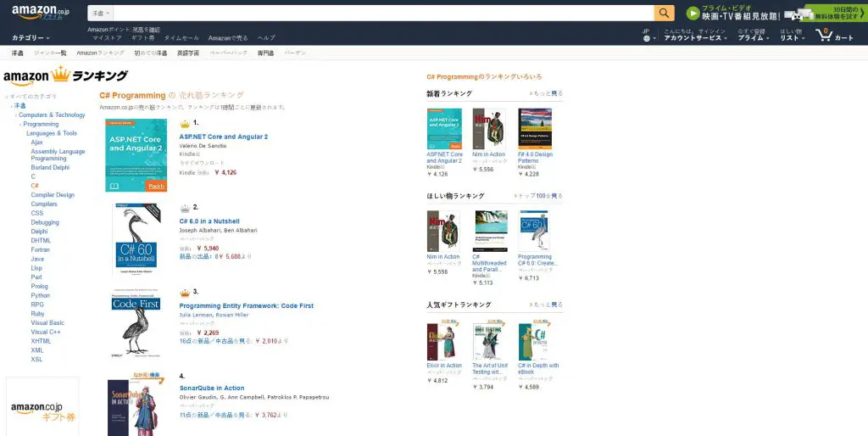Open rank 1 ASP.NET Core and Angular 2 title link

tap(224, 137)
